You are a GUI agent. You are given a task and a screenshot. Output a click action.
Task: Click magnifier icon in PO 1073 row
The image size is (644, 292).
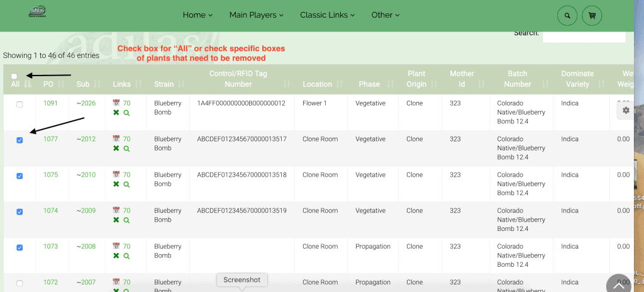[x=126, y=255]
